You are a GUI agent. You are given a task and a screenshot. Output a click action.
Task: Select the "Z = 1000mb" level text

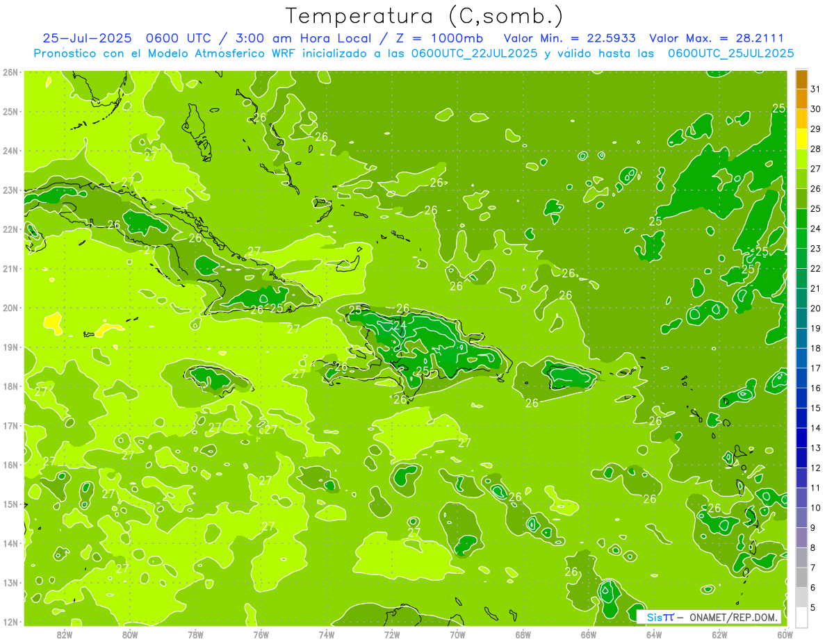[x=439, y=38]
